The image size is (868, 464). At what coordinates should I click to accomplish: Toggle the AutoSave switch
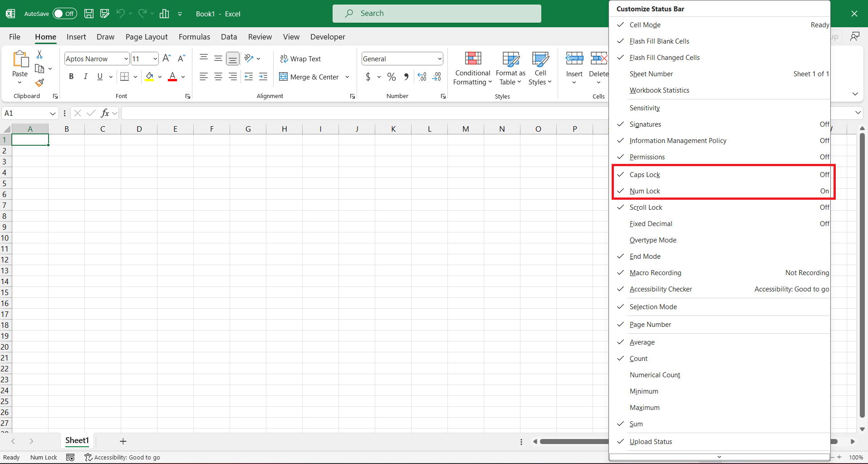click(x=65, y=14)
